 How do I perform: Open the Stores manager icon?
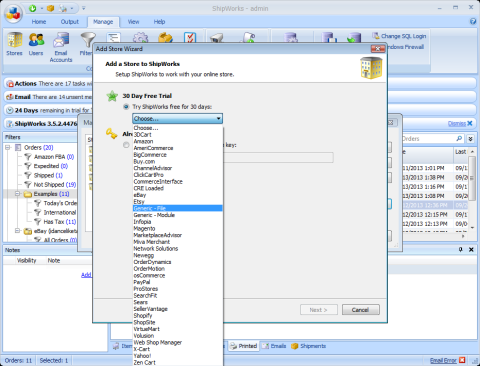pyautogui.click(x=14, y=44)
